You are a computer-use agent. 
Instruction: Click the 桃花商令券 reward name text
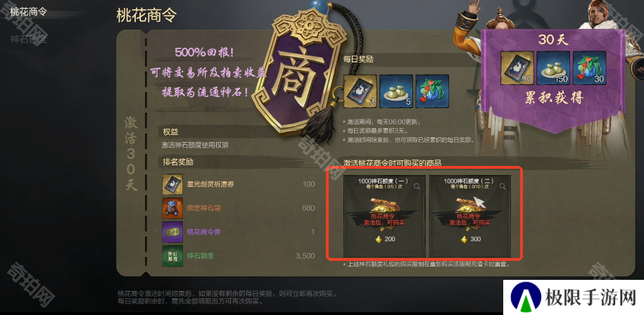203,232
